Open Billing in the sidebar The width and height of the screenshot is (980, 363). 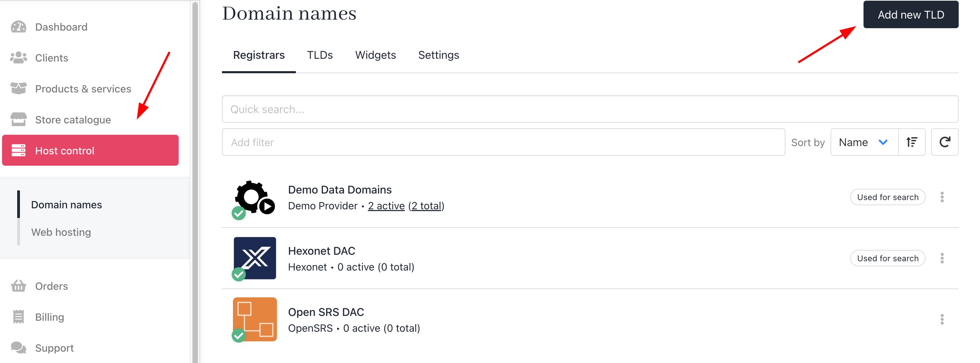pyautogui.click(x=49, y=317)
